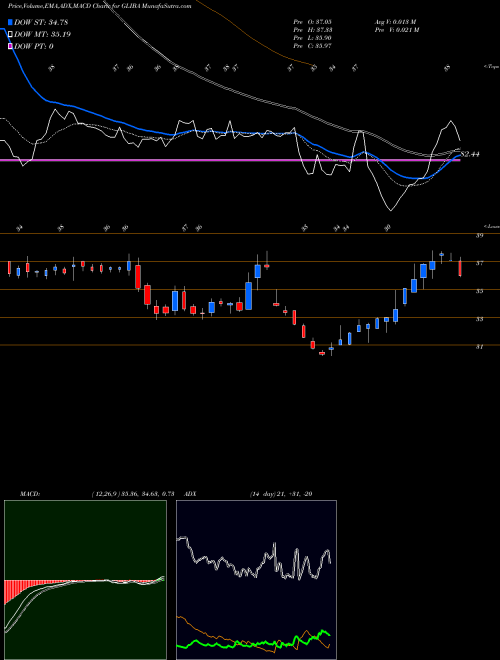Open the dark blue ADX indicator panel
Viewport: 500px width, 660px height.
point(256,580)
